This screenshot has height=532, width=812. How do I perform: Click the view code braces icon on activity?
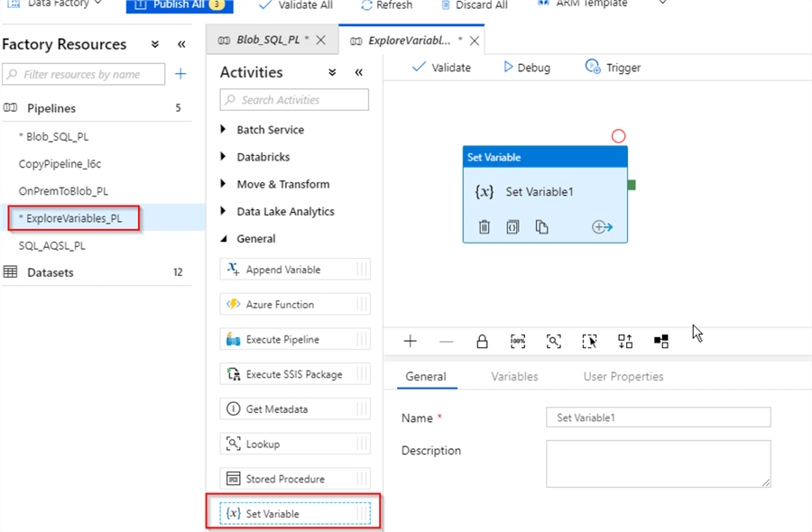(x=512, y=227)
